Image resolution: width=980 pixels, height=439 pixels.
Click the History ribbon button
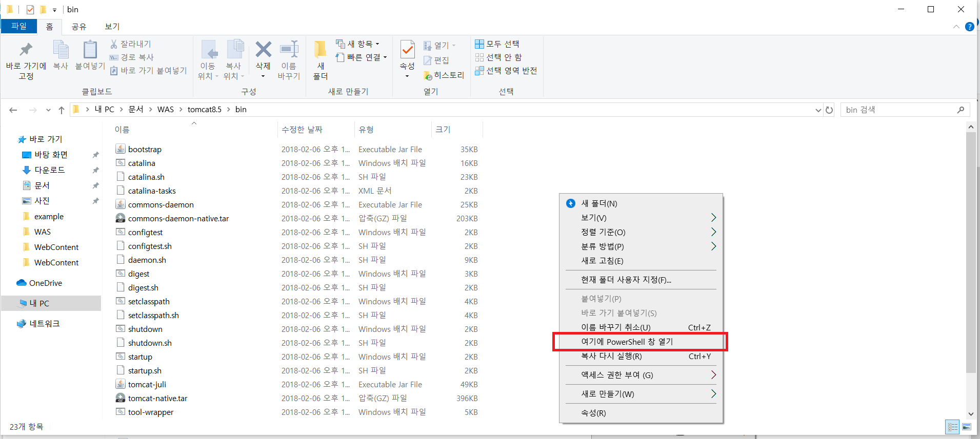point(444,75)
